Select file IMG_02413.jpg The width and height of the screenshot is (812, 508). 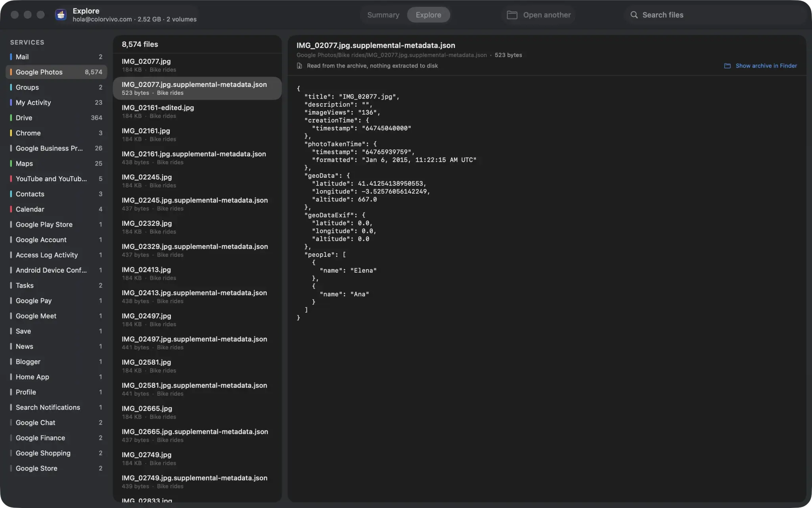197,273
